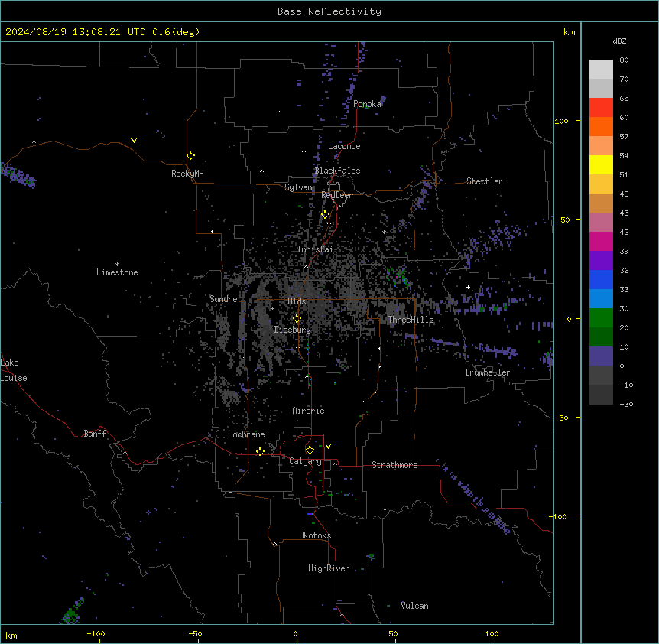Pick the light gray 80-70 dBZ legend swatch
Image resolution: width=659 pixels, height=644 pixels.
click(x=601, y=70)
